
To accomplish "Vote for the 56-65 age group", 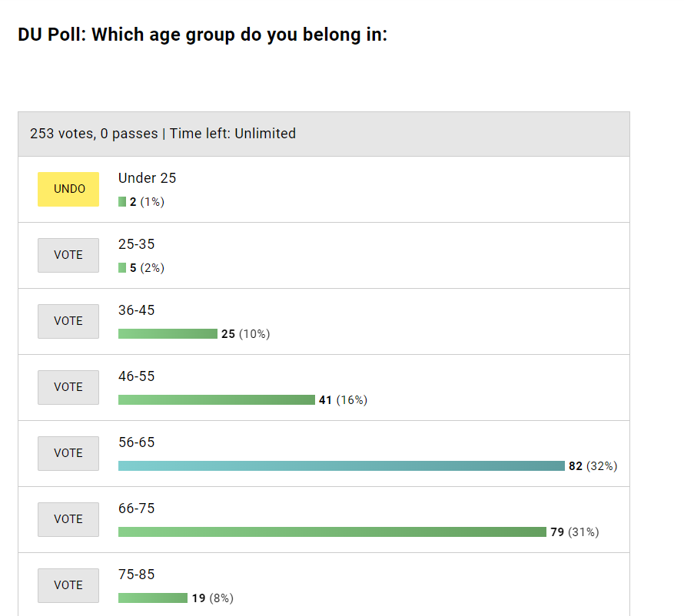I will point(68,453).
